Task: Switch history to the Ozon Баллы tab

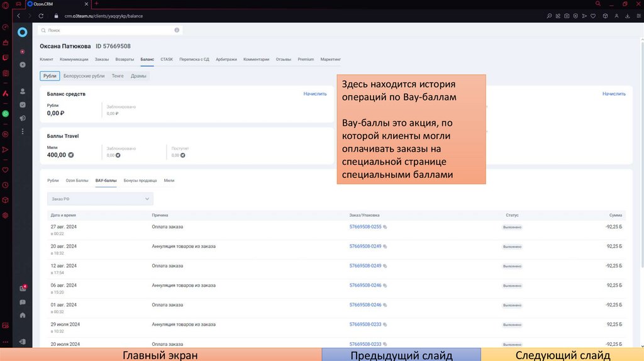Action: tap(77, 181)
